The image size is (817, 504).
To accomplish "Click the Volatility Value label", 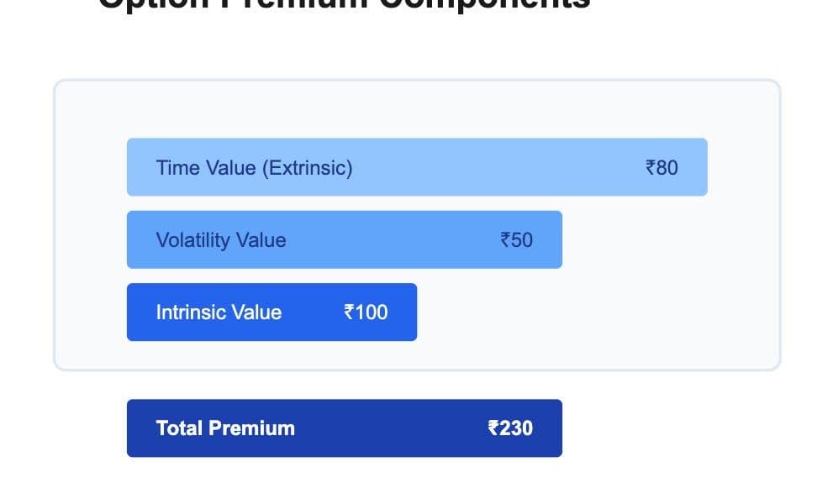I will [221, 240].
